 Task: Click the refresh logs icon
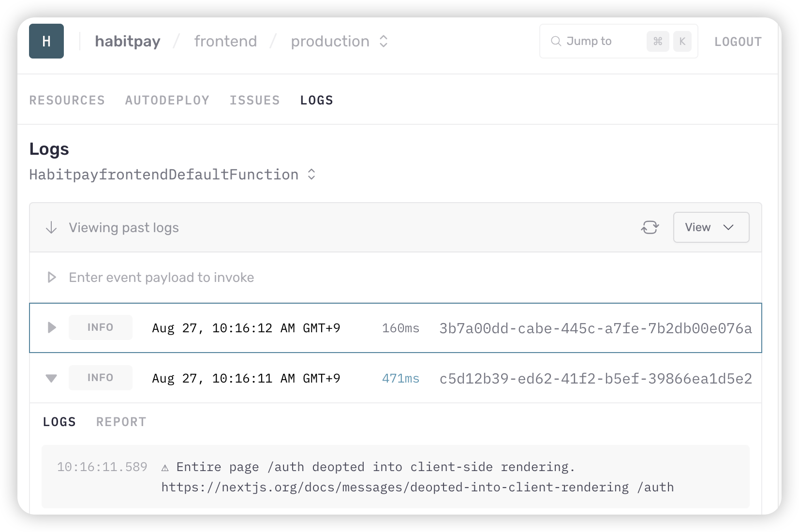pos(650,227)
